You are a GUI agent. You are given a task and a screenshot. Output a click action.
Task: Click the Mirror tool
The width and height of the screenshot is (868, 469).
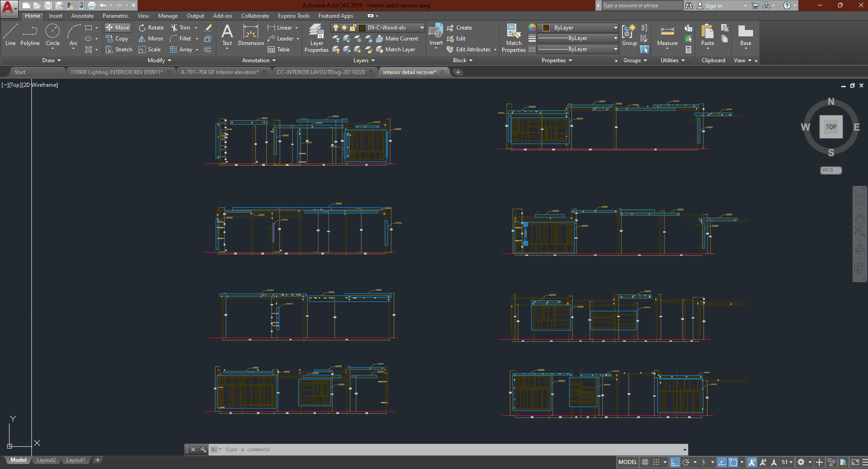point(151,39)
